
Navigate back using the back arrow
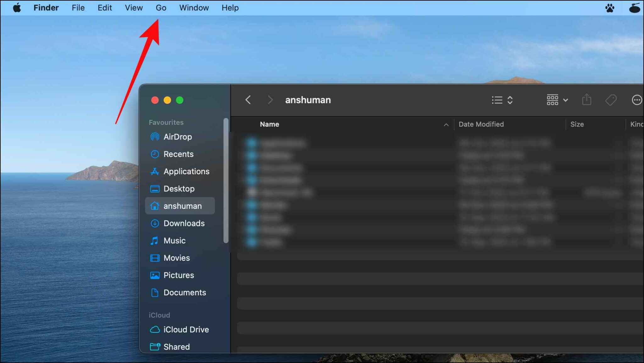coord(248,100)
